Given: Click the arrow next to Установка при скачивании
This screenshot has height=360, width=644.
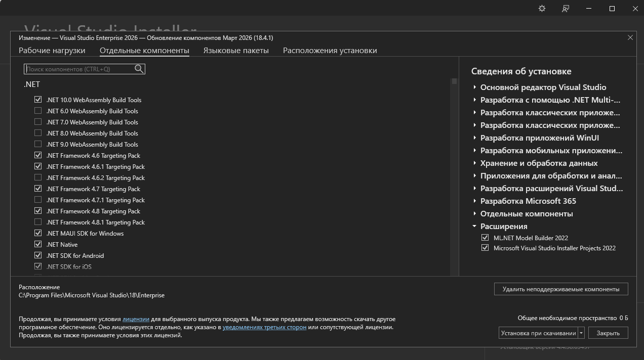Looking at the screenshot, I should point(581,333).
